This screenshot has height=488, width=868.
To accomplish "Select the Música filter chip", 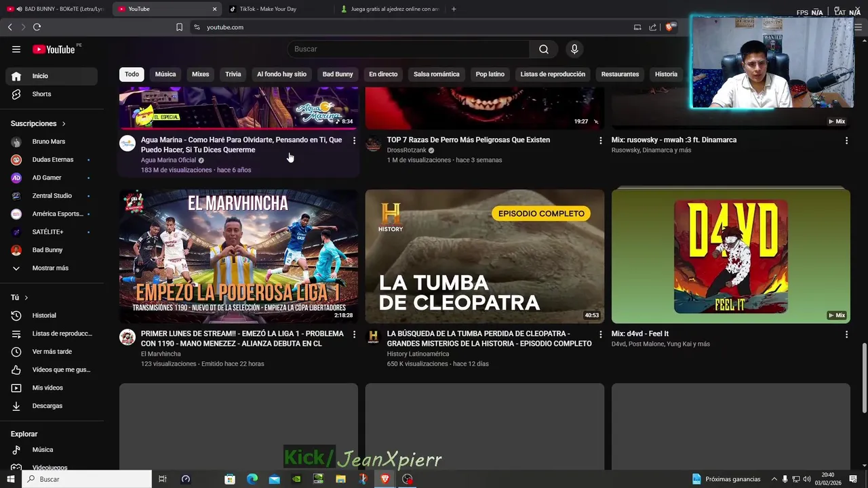I will 165,74.
